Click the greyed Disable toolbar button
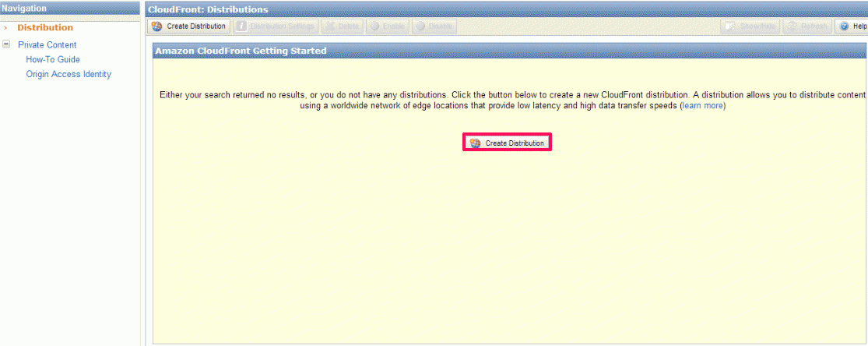 pyautogui.click(x=434, y=26)
